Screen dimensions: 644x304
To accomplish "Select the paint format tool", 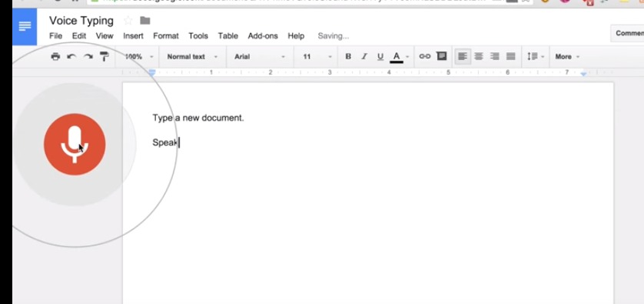I will (x=105, y=57).
